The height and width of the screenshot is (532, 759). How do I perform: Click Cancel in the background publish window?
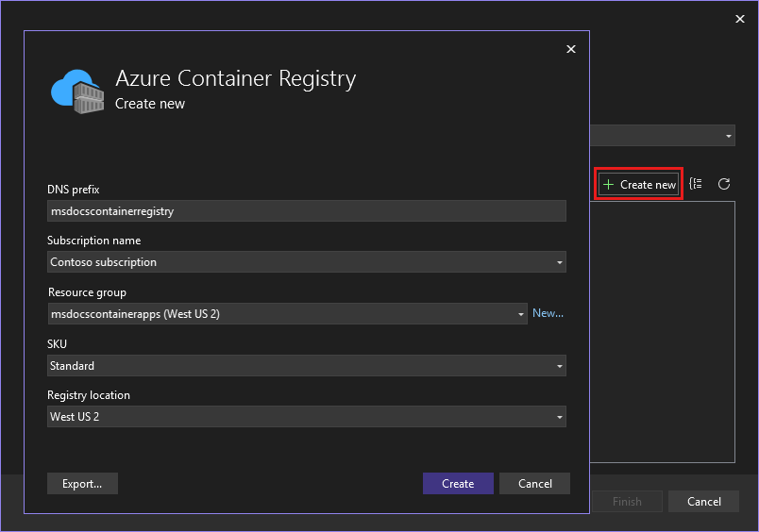tap(704, 502)
